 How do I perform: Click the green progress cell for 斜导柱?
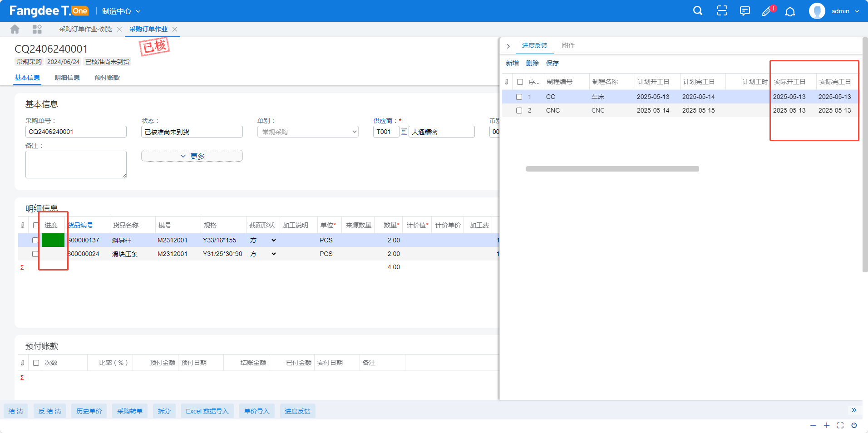pyautogui.click(x=53, y=240)
